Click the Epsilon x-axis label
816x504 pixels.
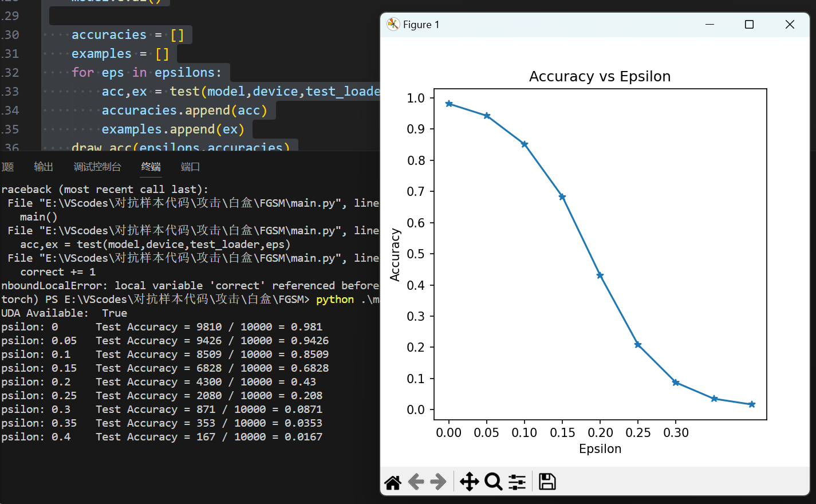click(x=600, y=448)
